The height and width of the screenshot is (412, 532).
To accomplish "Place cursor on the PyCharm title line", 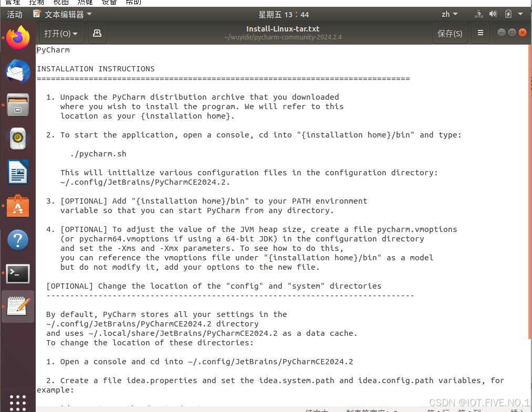I will [x=53, y=50].
